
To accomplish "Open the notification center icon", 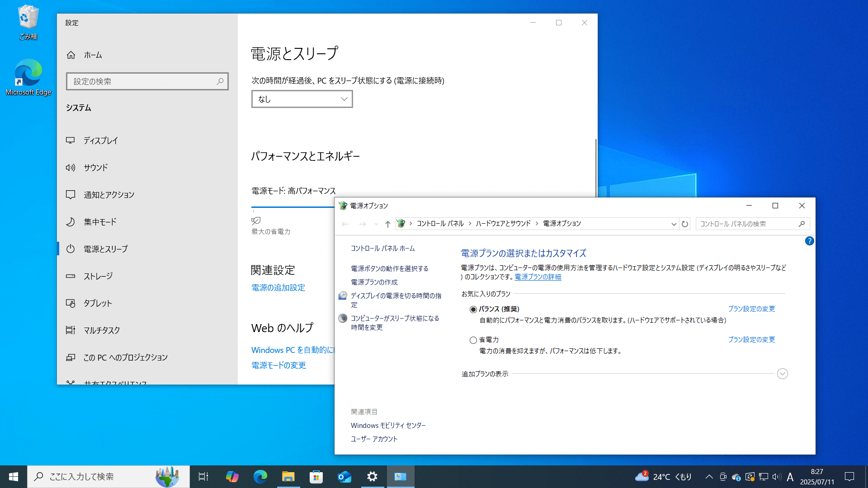I will pos(849,477).
